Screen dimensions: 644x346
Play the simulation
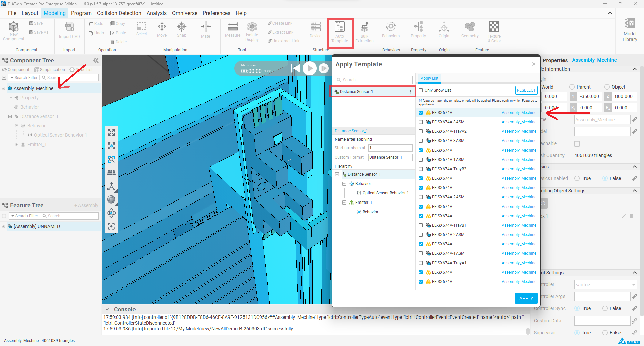tap(310, 68)
